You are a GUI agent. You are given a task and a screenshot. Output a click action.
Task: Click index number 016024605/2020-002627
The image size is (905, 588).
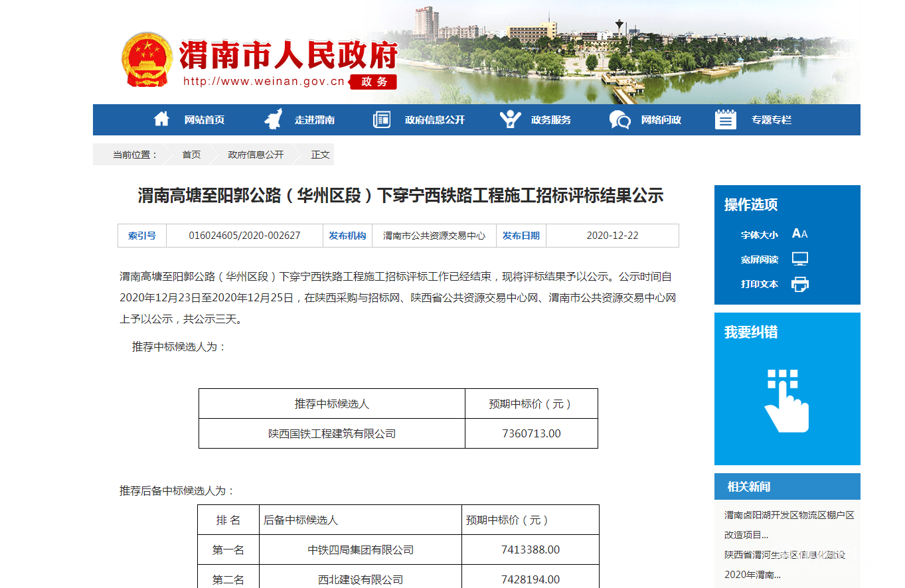point(244,236)
